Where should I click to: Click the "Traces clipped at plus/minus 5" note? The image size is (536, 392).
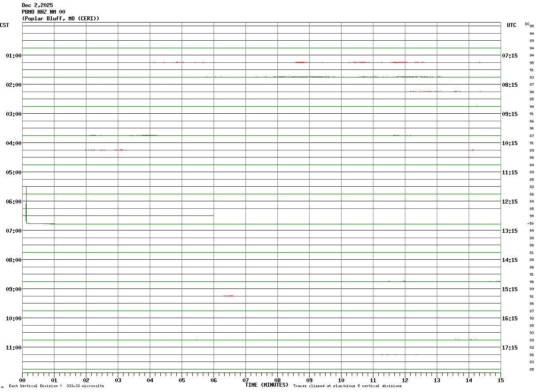(347, 386)
